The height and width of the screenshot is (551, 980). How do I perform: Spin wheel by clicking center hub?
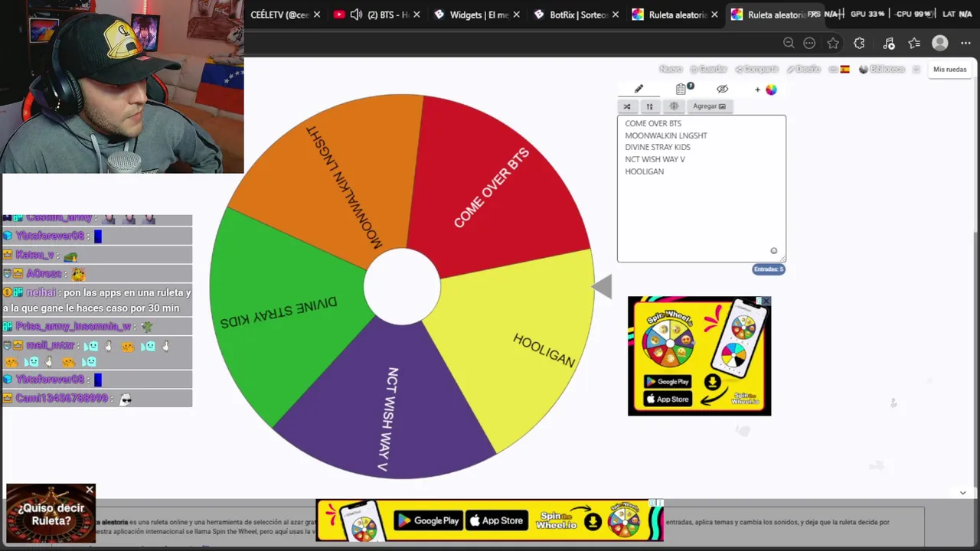click(x=402, y=286)
